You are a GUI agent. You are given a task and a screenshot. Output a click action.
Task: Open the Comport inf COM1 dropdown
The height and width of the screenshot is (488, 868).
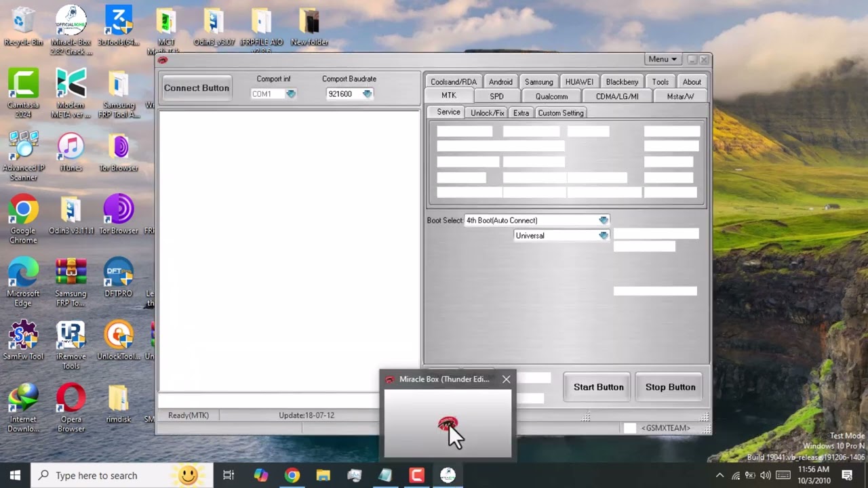[291, 94]
